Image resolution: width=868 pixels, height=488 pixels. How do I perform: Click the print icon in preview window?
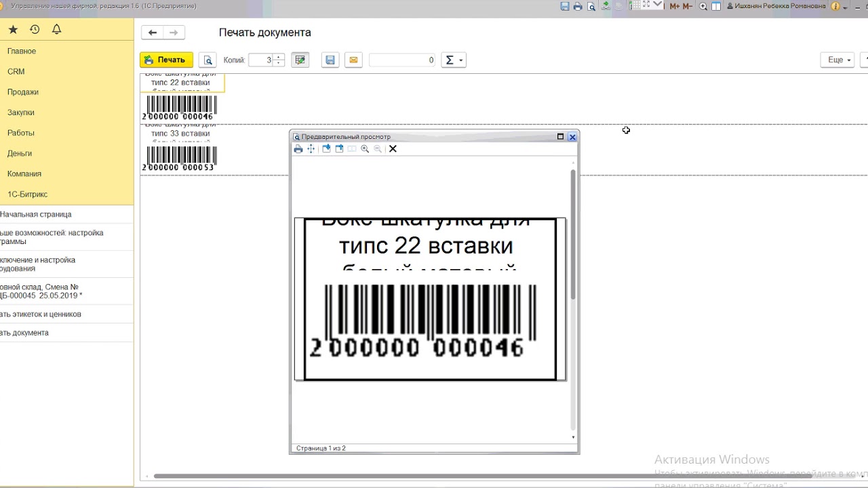pyautogui.click(x=298, y=149)
